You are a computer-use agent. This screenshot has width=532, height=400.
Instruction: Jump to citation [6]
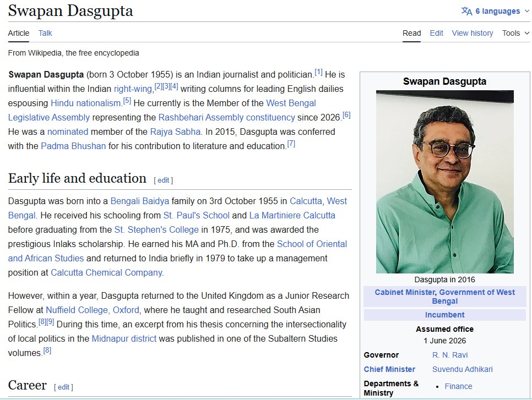tap(346, 114)
